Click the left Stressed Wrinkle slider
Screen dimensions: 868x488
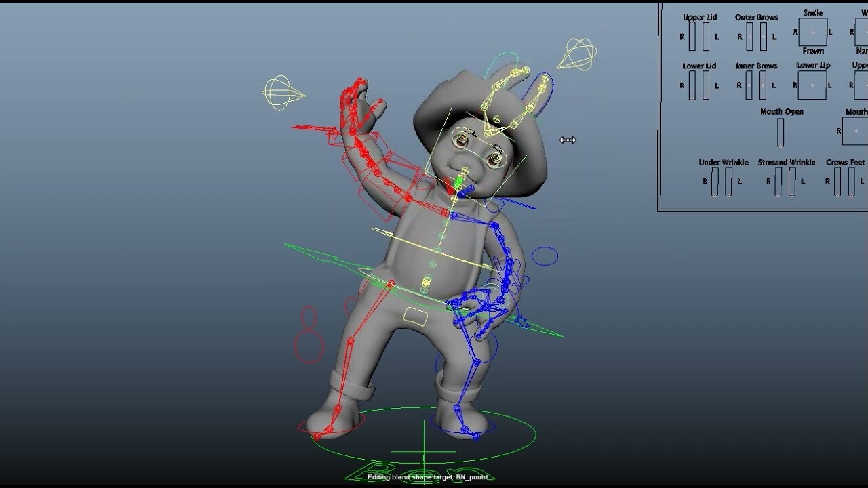tap(792, 181)
